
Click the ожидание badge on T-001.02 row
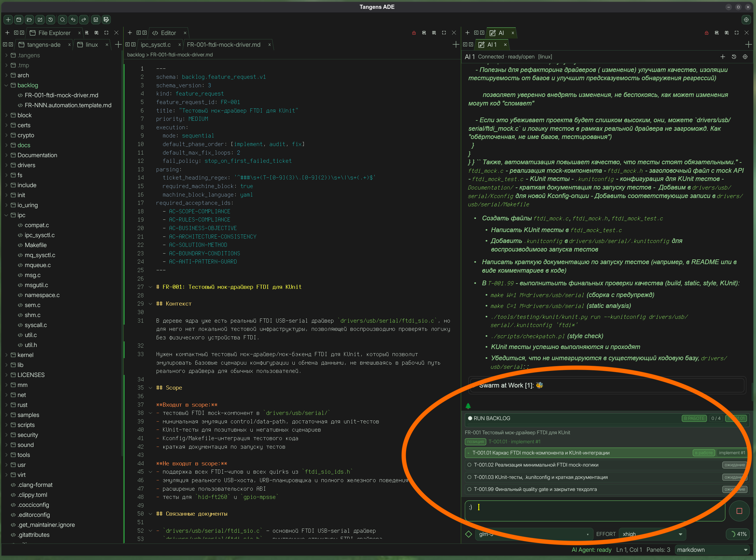pos(734,465)
